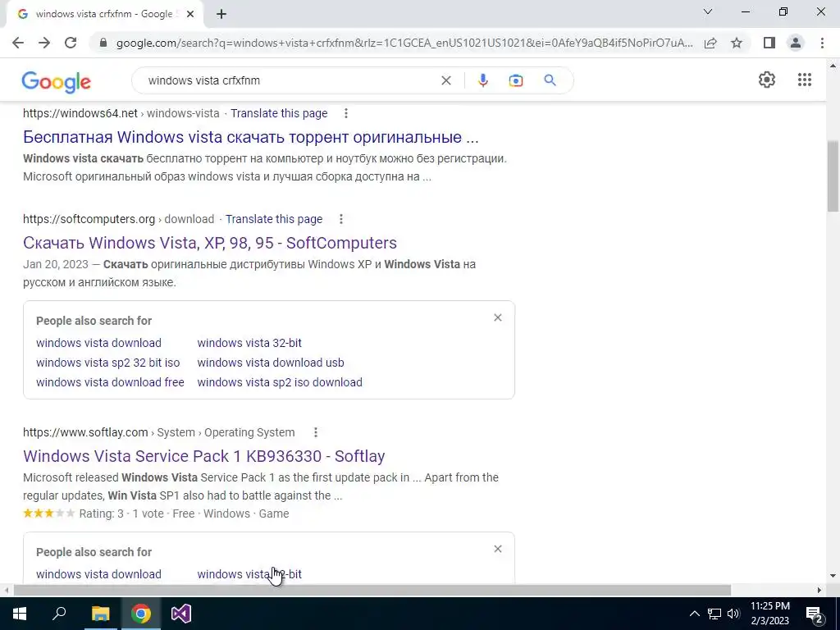The width and height of the screenshot is (840, 630).
Task: Translate the softcomputers.org result page
Action: point(274,219)
